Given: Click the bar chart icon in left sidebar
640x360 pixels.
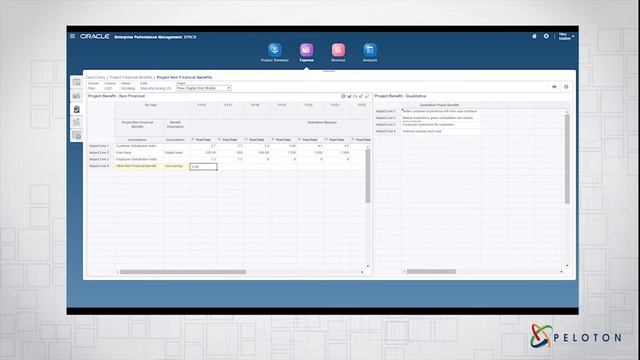Looking at the screenshot, I should [77, 96].
